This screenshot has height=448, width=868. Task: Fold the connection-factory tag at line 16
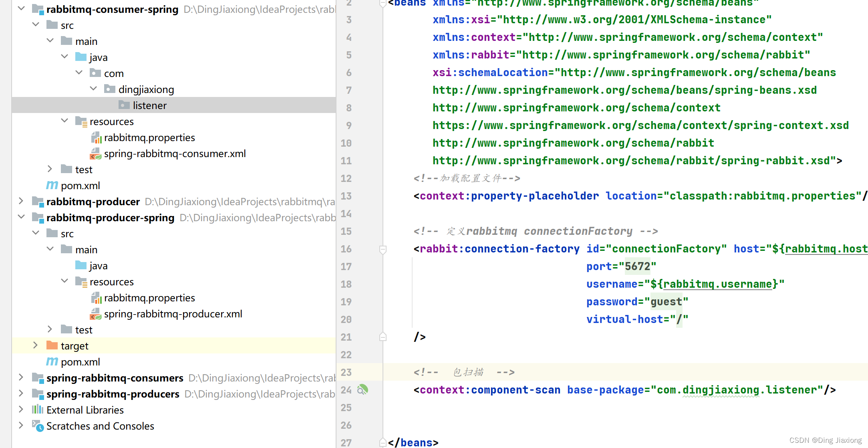[383, 249]
